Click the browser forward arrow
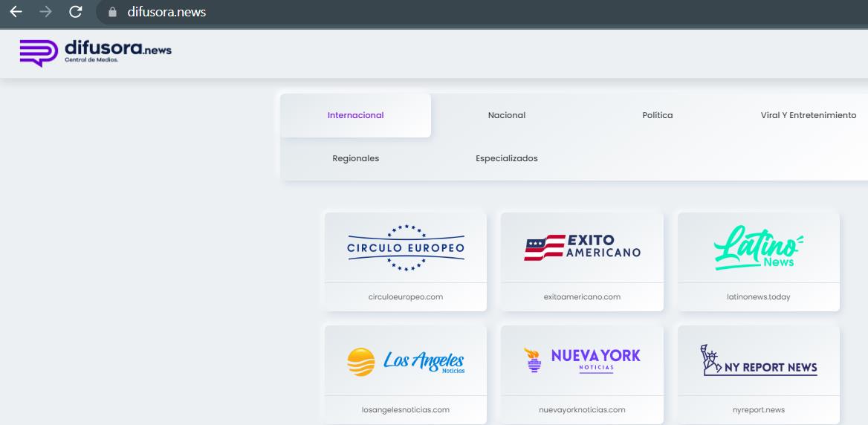This screenshot has width=868, height=425. click(x=45, y=12)
